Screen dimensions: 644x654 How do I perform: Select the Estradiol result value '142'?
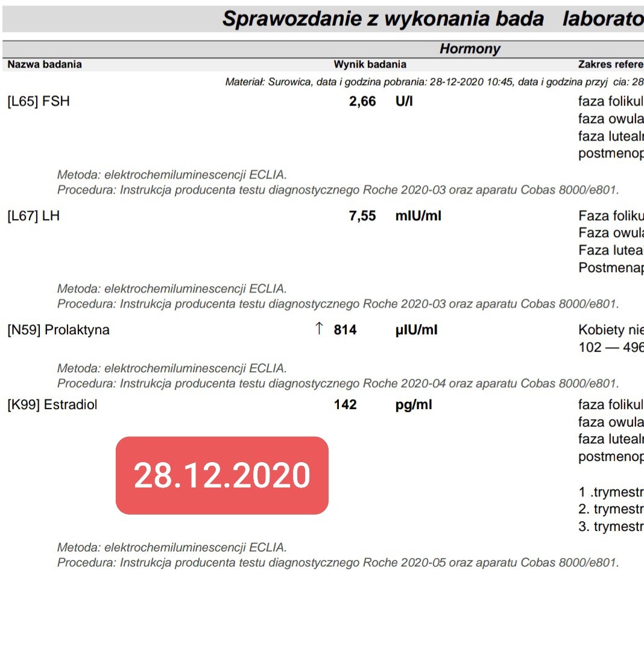pyautogui.click(x=345, y=405)
